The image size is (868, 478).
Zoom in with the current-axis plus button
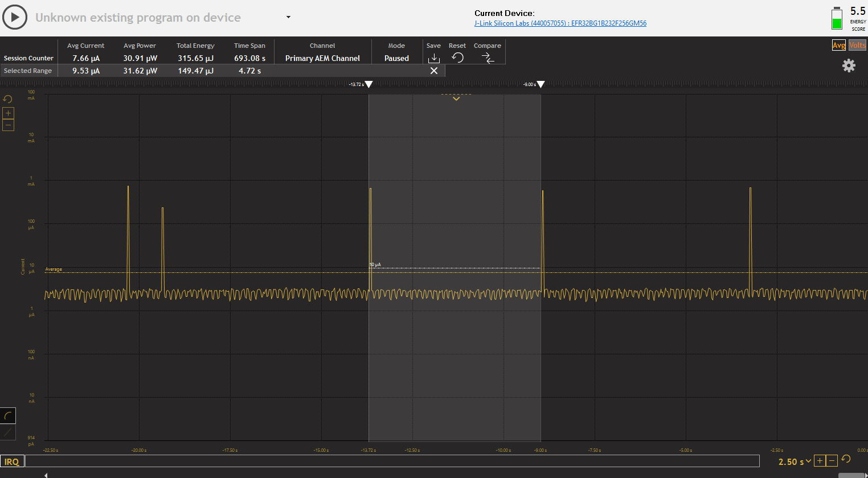coord(8,113)
